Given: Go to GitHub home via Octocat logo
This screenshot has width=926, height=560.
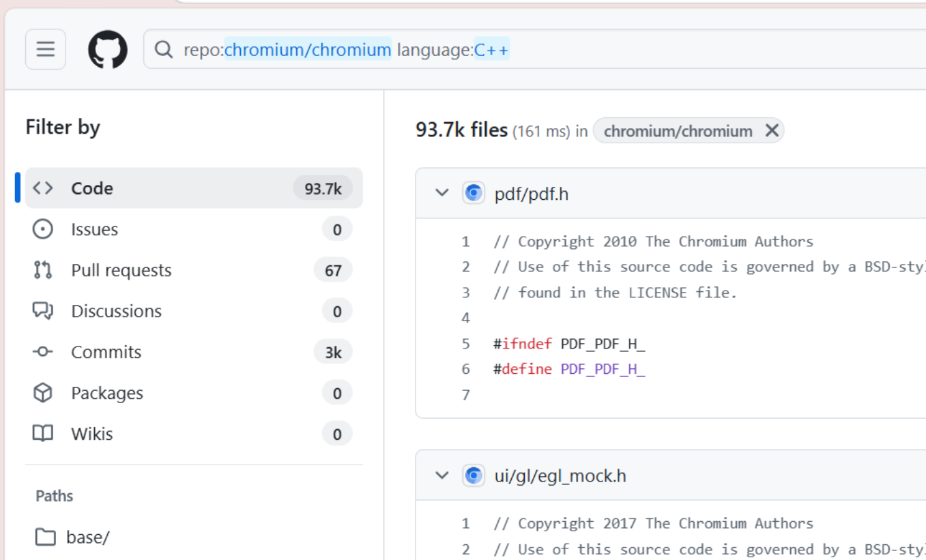Looking at the screenshot, I should [108, 49].
